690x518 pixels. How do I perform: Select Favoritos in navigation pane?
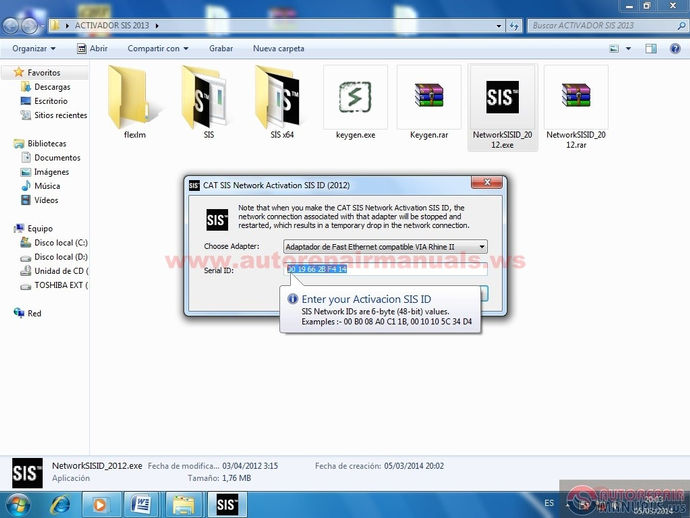tap(44, 73)
